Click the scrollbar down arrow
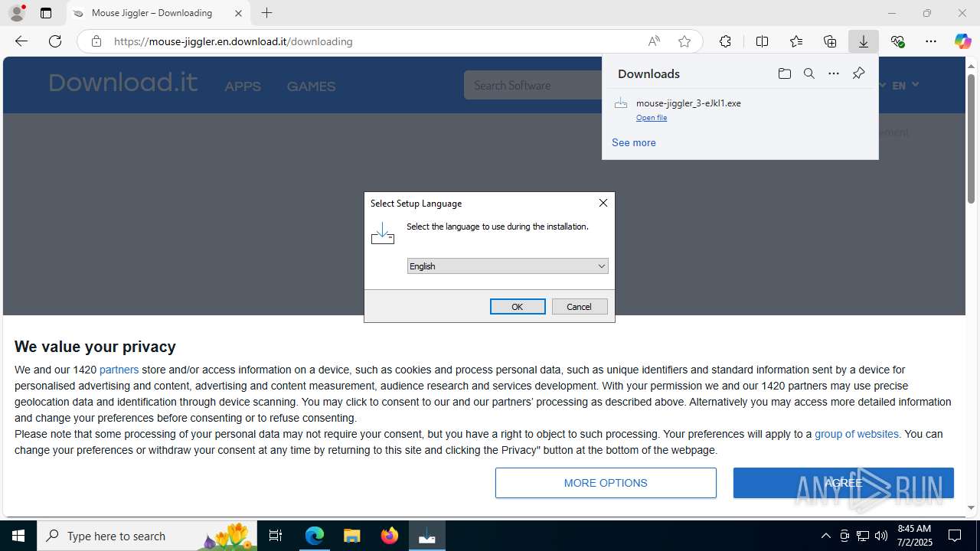 pyautogui.click(x=971, y=507)
